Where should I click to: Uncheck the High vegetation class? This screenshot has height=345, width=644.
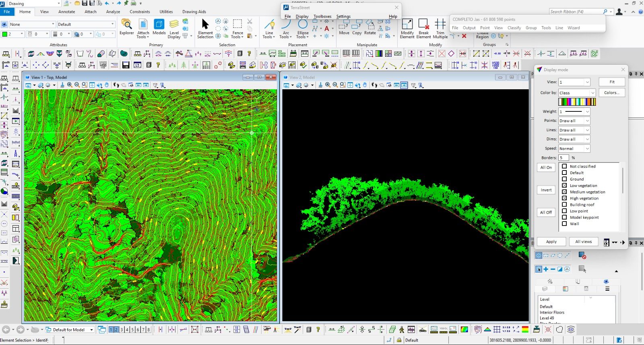coord(564,198)
